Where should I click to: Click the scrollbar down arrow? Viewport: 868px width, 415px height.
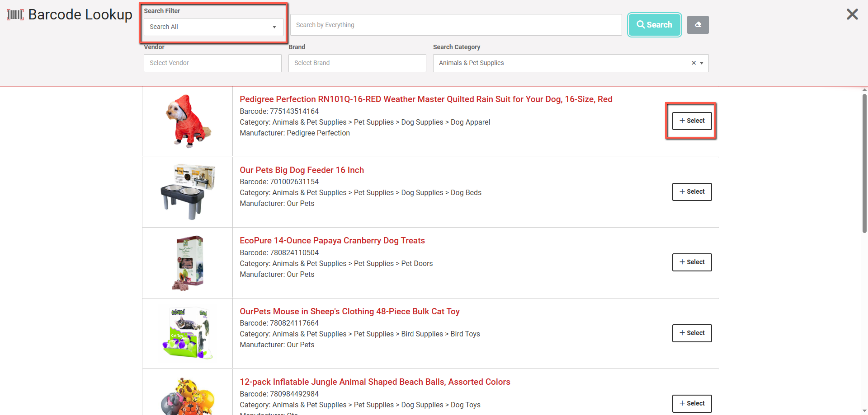(864, 411)
